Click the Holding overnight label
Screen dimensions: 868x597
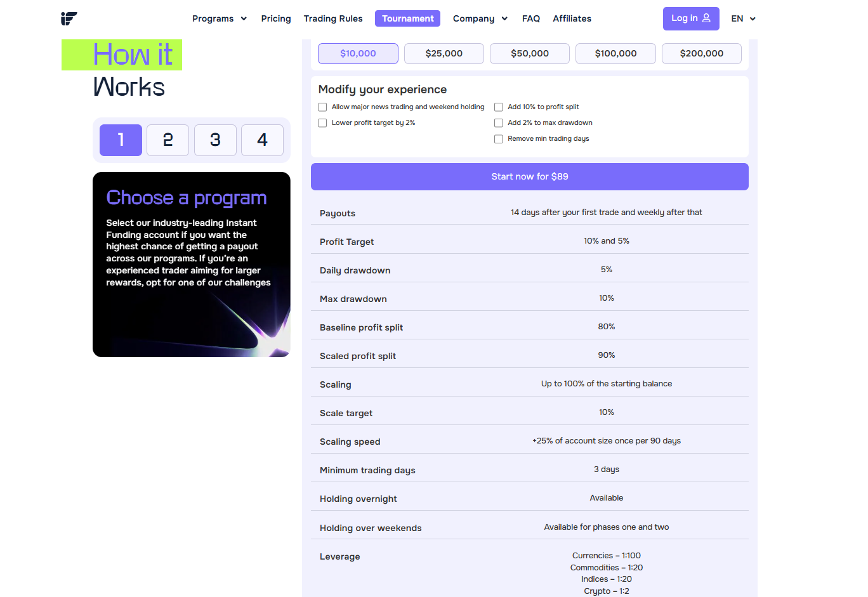(358, 499)
